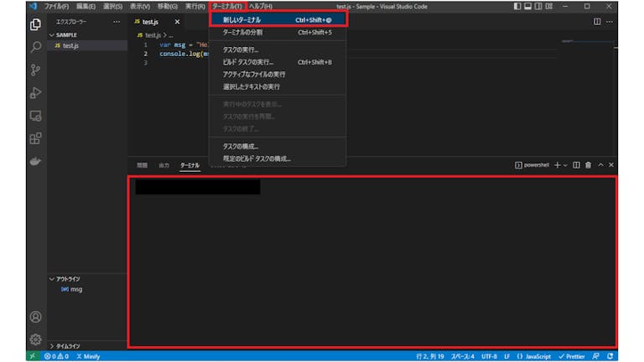Toggle secondary sidebar layout icon

(x=538, y=6)
